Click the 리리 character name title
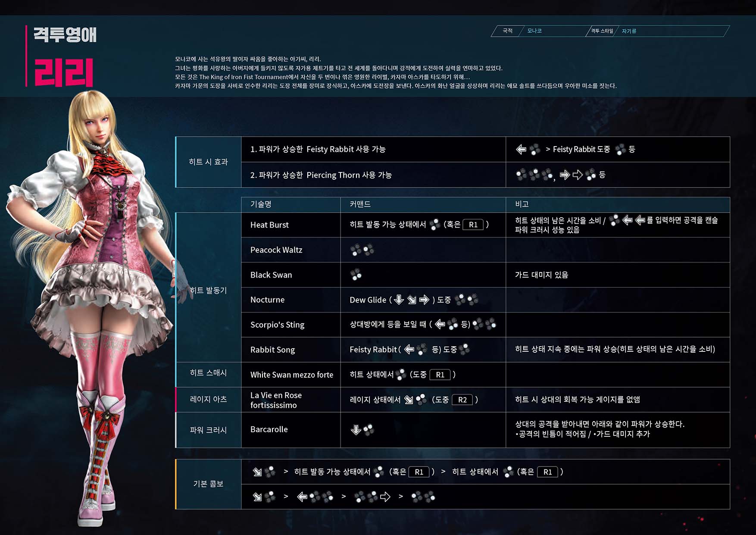The image size is (756, 535). click(x=63, y=72)
